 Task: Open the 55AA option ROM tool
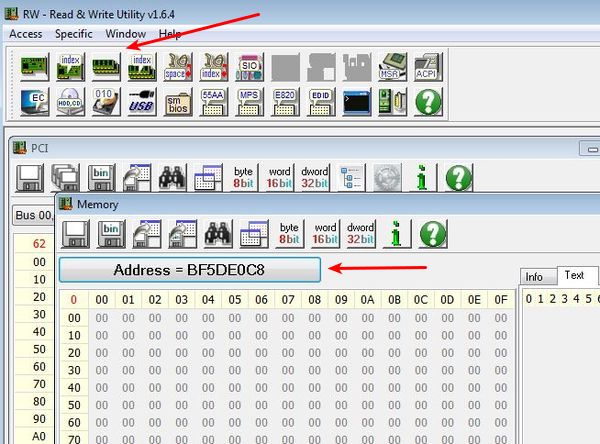[214, 102]
